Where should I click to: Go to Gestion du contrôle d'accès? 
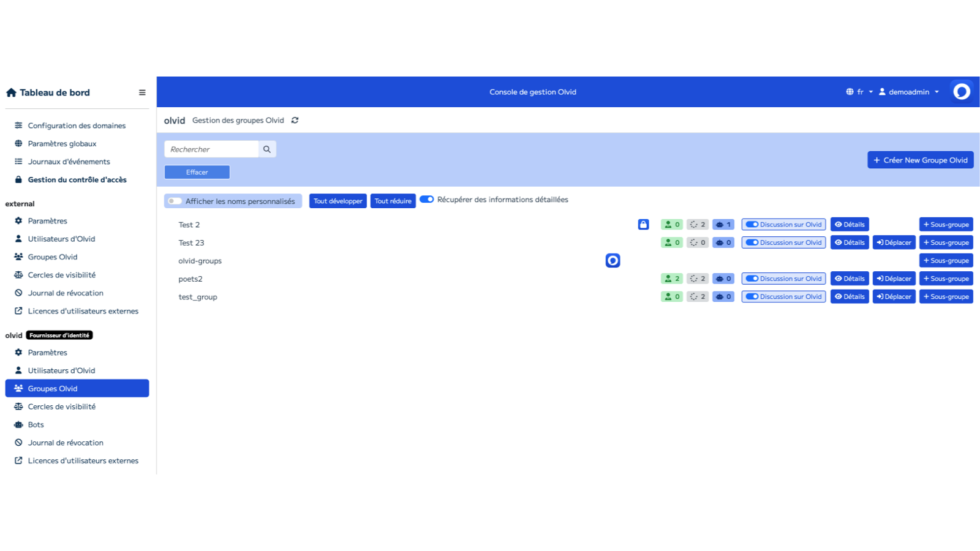point(77,179)
